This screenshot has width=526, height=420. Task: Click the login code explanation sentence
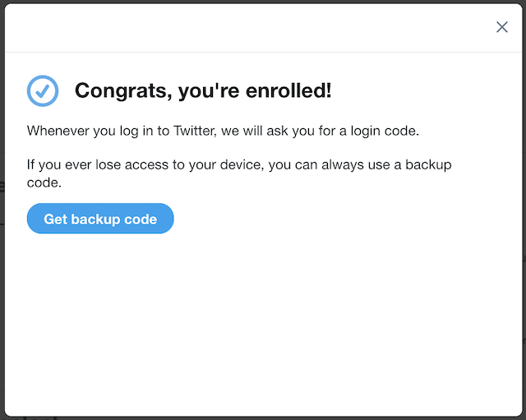tap(223, 131)
